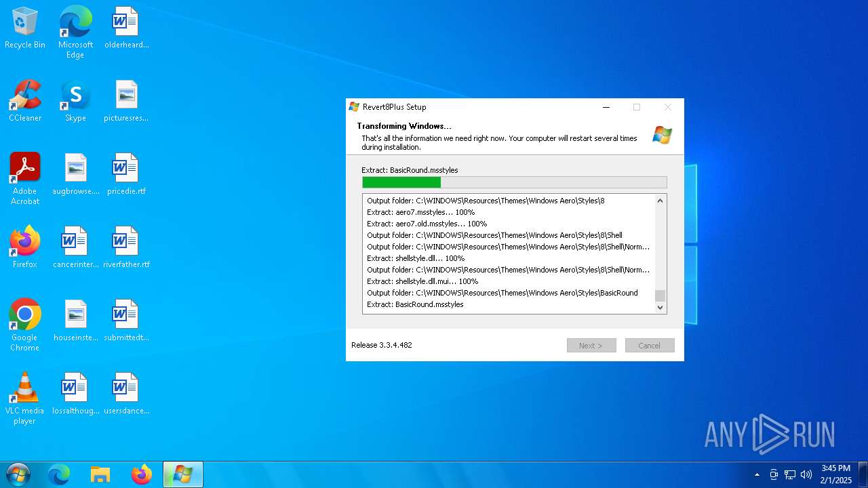Click the 'Transforming Windows...' heading
Screen dimensions: 868x488
pyautogui.click(x=404, y=126)
